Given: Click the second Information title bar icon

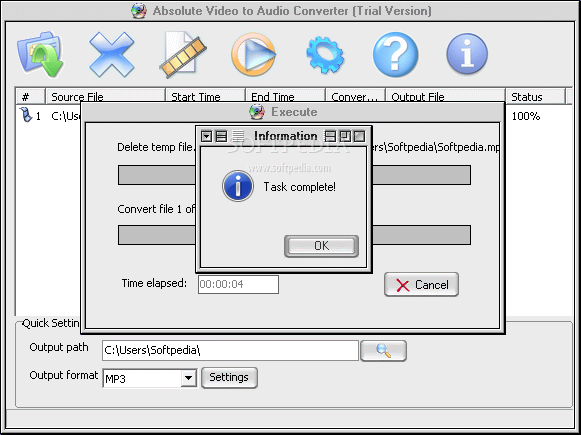Looking at the screenshot, I should [221, 136].
